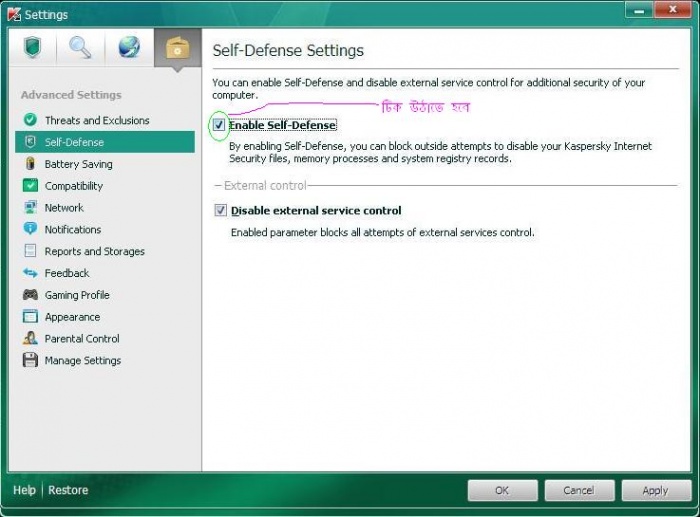Viewport: 700px width, 517px height.
Task: Go to Network settings
Action: pyautogui.click(x=105, y=208)
